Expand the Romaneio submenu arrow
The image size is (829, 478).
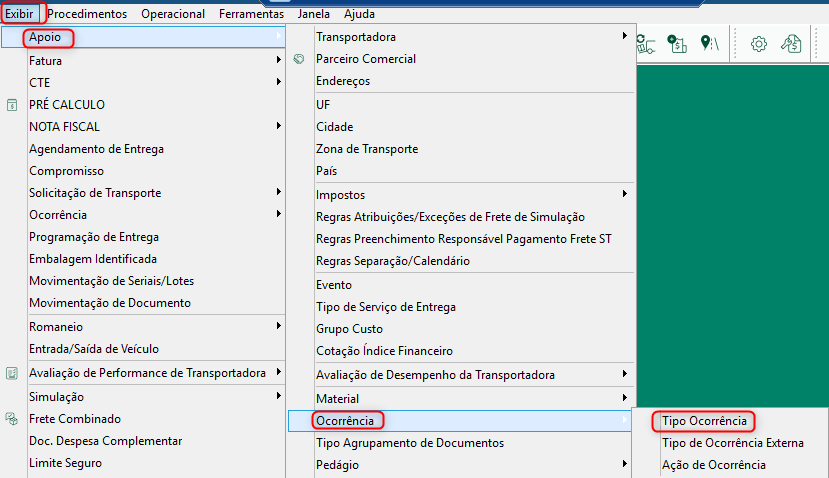[x=278, y=326]
